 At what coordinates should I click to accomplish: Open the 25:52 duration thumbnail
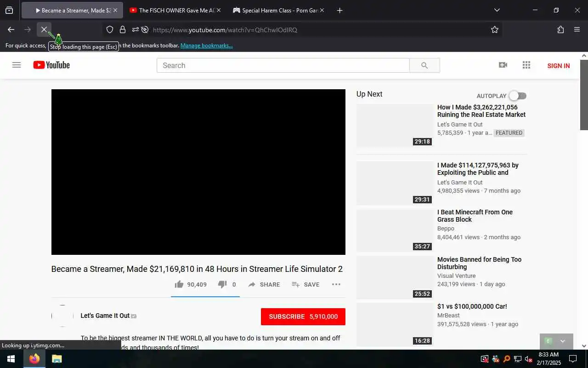(x=395, y=277)
